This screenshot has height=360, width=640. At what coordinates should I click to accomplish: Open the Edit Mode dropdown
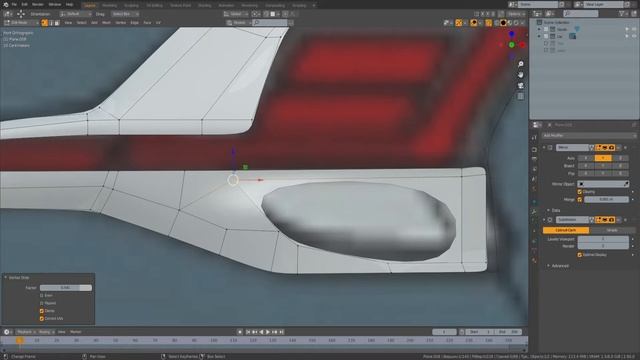click(21, 23)
